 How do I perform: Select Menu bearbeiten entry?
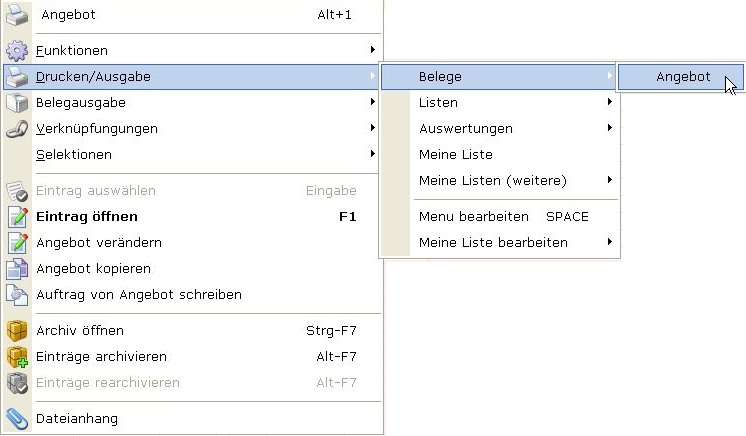click(x=473, y=216)
